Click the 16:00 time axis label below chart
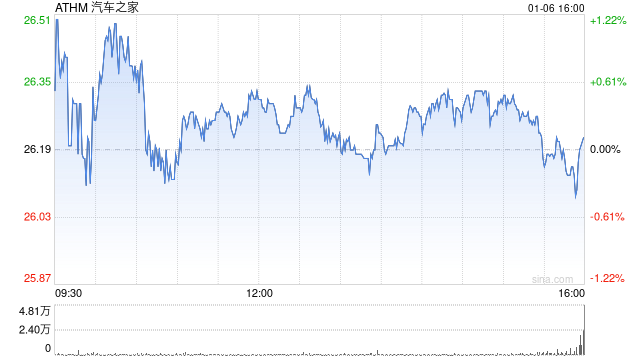 coord(571,293)
